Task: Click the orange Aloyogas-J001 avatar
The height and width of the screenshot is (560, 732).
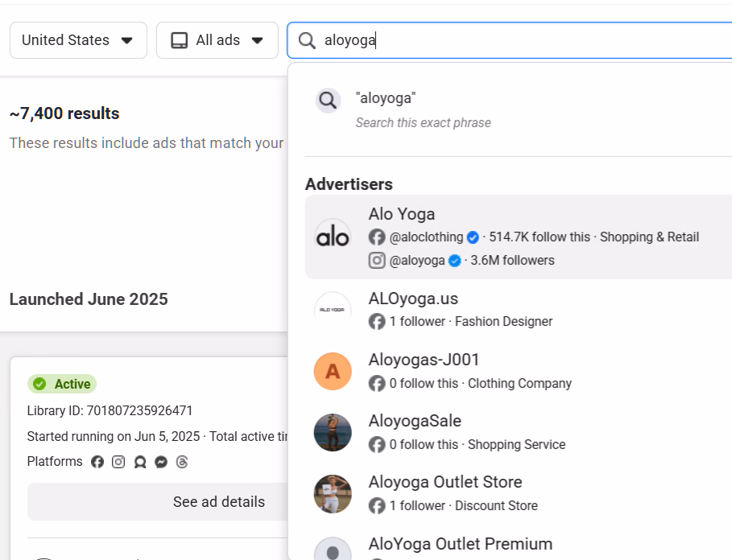Action: point(333,371)
